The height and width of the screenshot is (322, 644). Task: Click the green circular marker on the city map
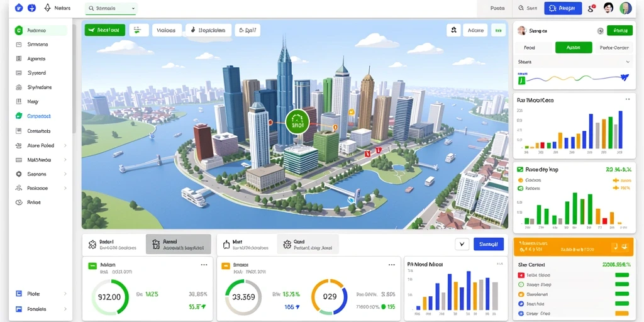click(x=297, y=121)
